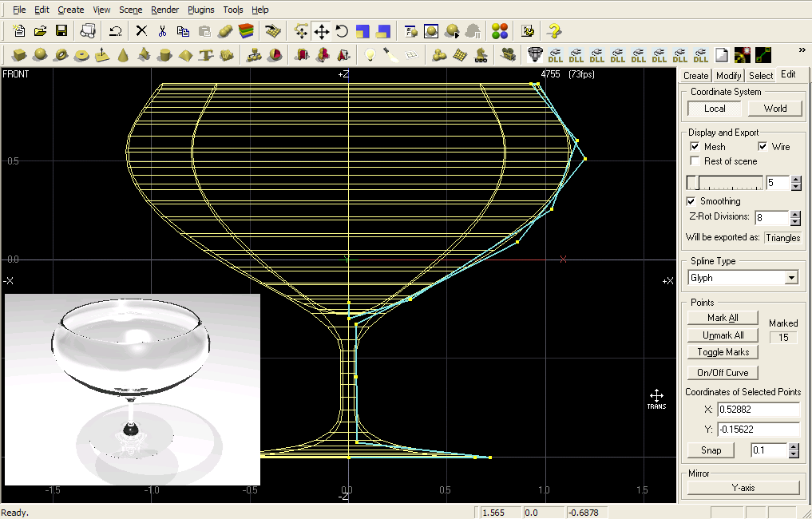Enable the Rest of scene checkbox

[x=695, y=161]
